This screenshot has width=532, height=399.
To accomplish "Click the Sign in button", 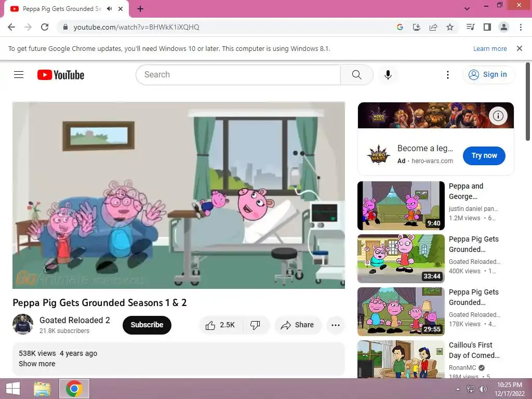I will tap(488, 75).
